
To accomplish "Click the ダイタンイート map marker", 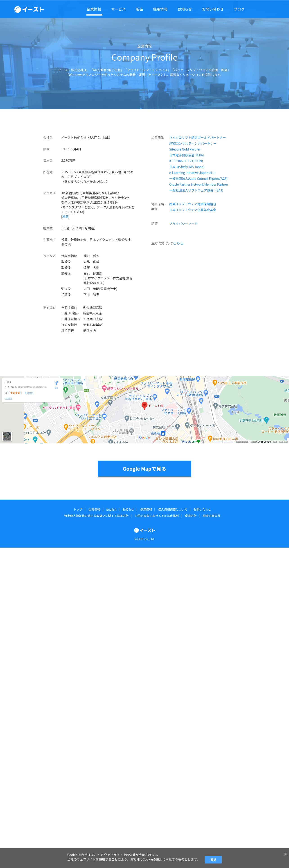I will [x=187, y=425].
